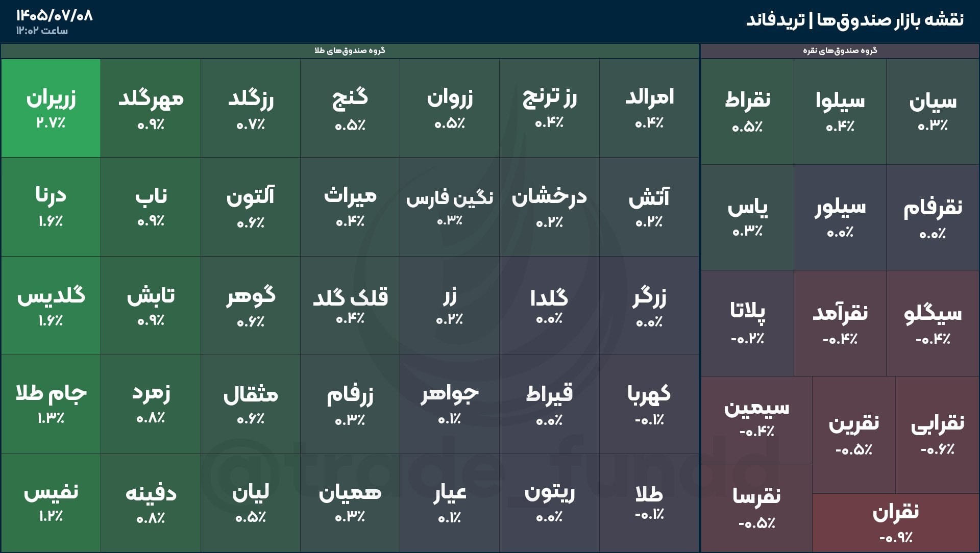Click the نقراط silver fund tile
980x553 pixels.
pos(747,112)
